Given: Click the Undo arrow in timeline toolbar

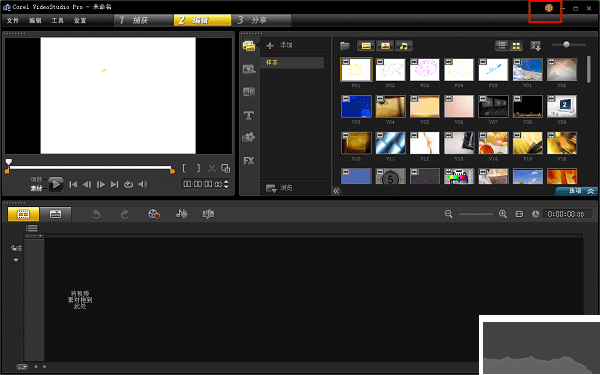Looking at the screenshot, I should [96, 214].
